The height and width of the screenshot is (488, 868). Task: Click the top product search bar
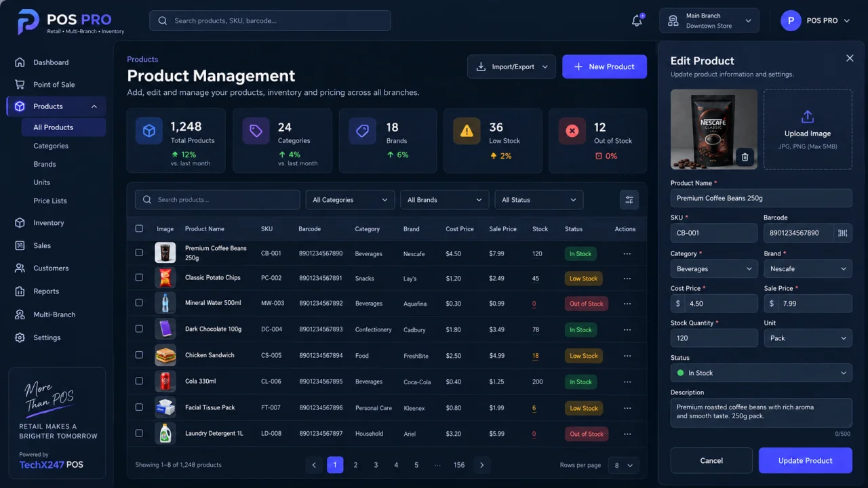[x=270, y=20]
